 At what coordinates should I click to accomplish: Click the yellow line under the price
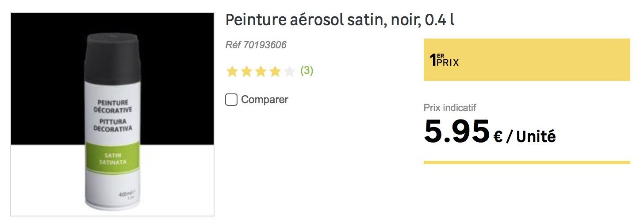click(x=527, y=162)
